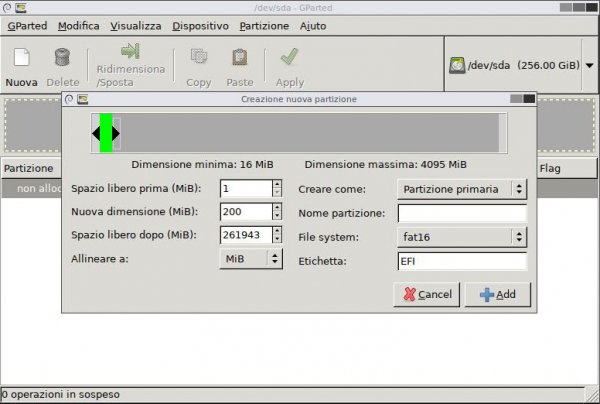Click the main window menu icon in titlebar

[7, 8]
